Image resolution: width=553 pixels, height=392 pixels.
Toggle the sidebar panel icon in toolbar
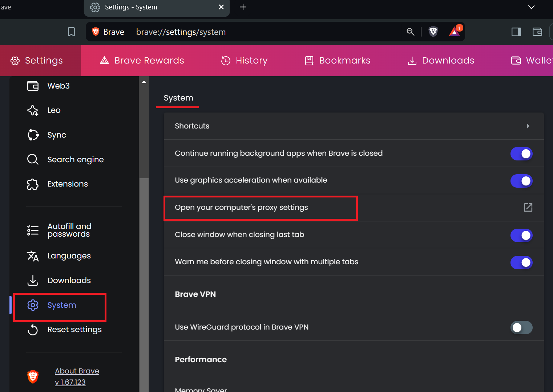tap(516, 32)
